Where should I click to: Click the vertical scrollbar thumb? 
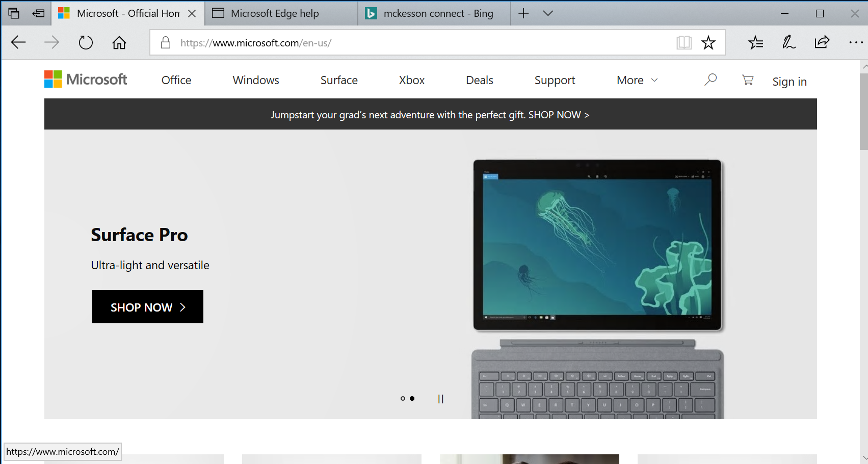(864, 111)
